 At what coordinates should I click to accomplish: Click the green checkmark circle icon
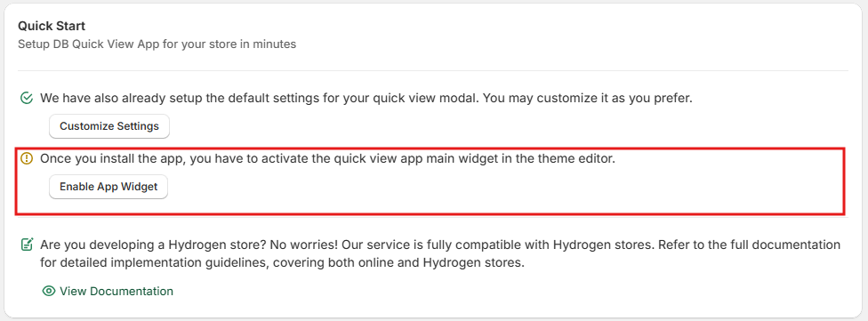(x=26, y=99)
